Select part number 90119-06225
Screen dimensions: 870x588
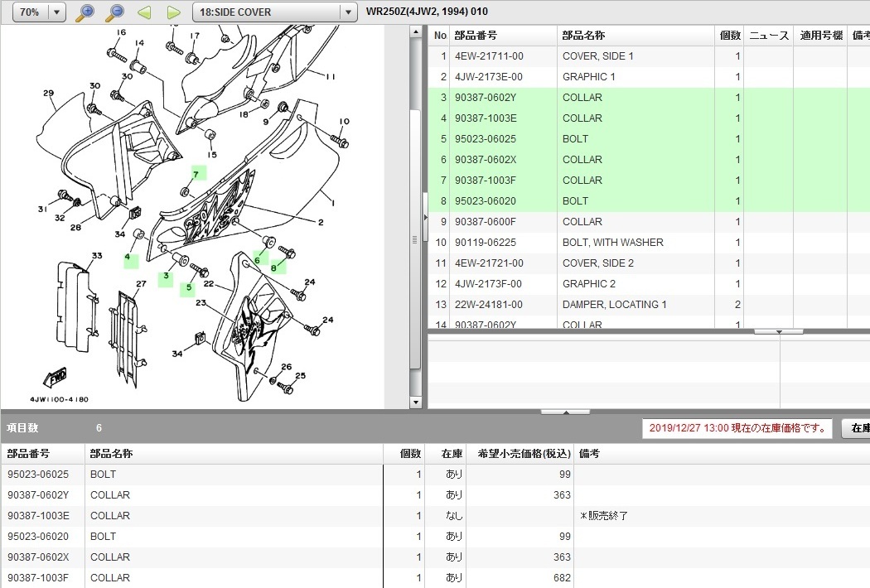coord(486,243)
